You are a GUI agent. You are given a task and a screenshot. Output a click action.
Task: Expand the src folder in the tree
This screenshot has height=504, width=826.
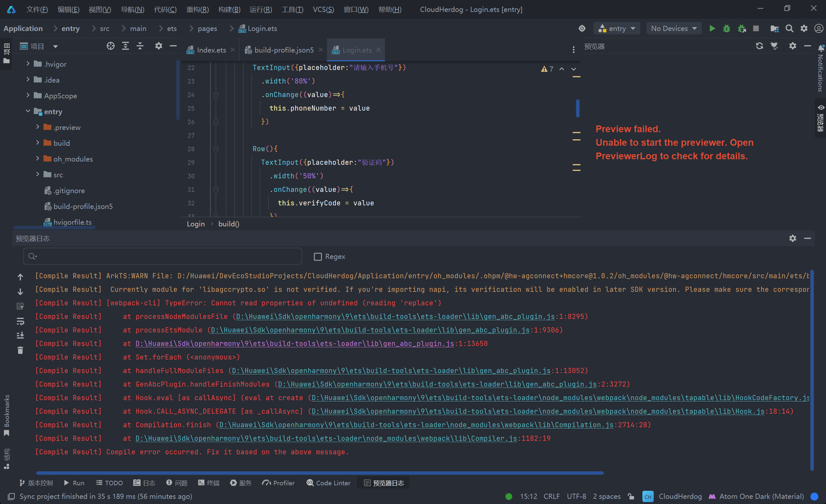pyautogui.click(x=37, y=174)
